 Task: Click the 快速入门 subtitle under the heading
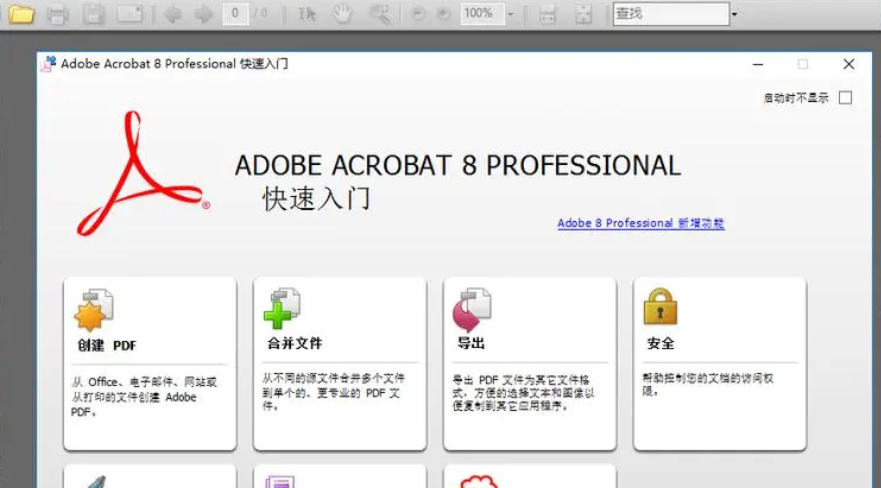point(316,199)
